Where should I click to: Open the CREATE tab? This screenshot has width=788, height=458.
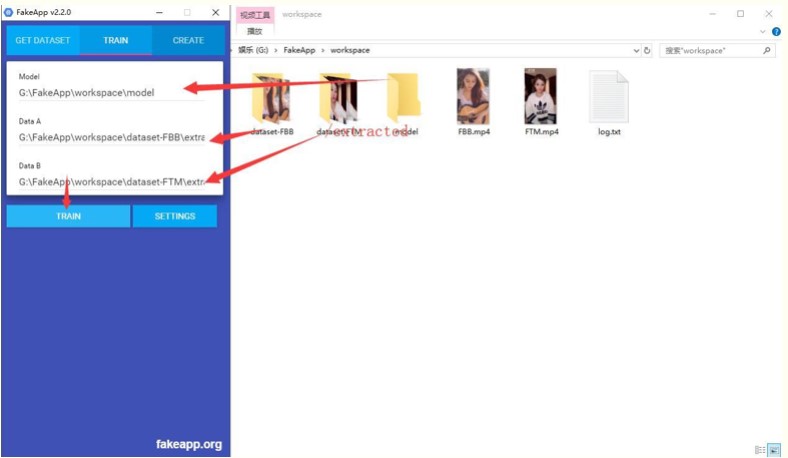pos(188,40)
